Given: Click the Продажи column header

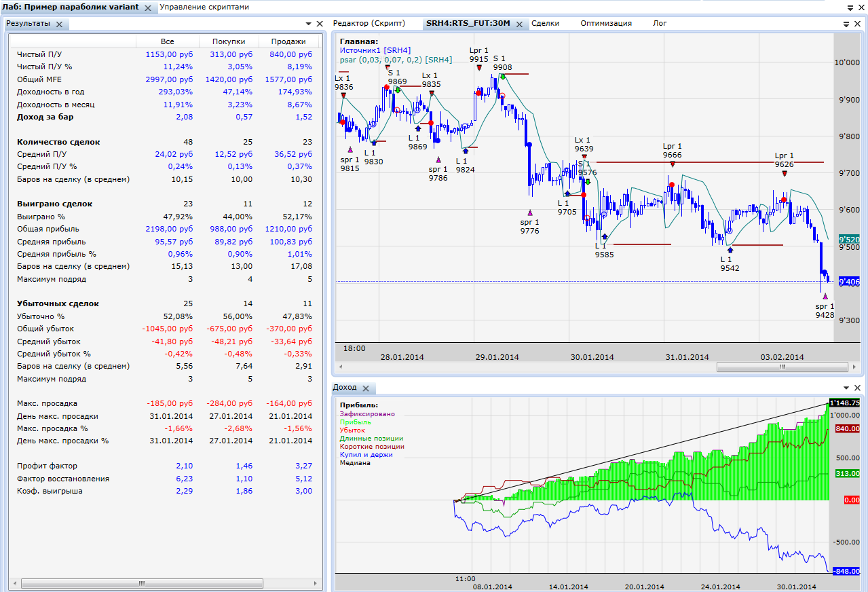Looking at the screenshot, I should tap(288, 41).
